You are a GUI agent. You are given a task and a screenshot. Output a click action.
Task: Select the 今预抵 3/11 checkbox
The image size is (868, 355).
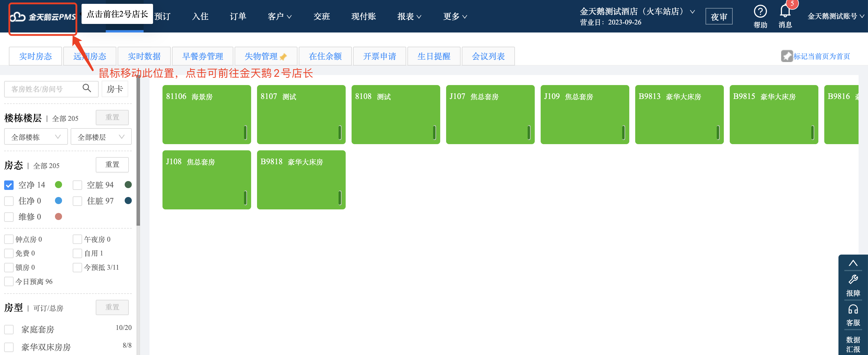(x=77, y=267)
